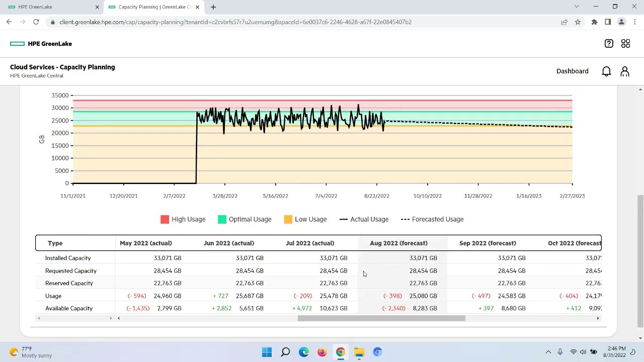Select the Requested Capacity row label

click(x=71, y=271)
